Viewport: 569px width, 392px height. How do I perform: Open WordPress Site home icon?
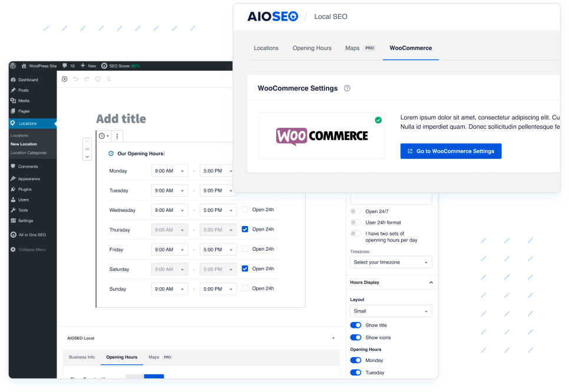tap(24, 66)
